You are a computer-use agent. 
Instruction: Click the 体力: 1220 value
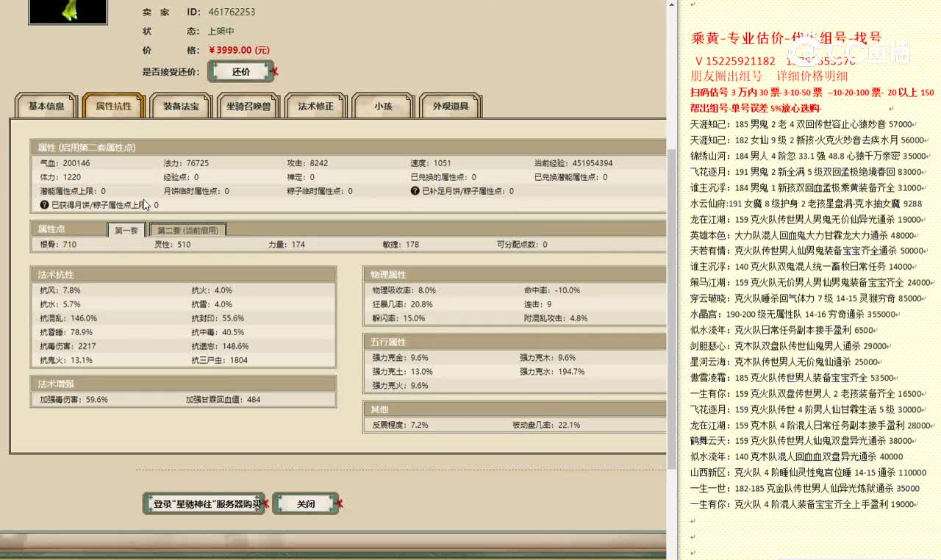click(x=60, y=177)
